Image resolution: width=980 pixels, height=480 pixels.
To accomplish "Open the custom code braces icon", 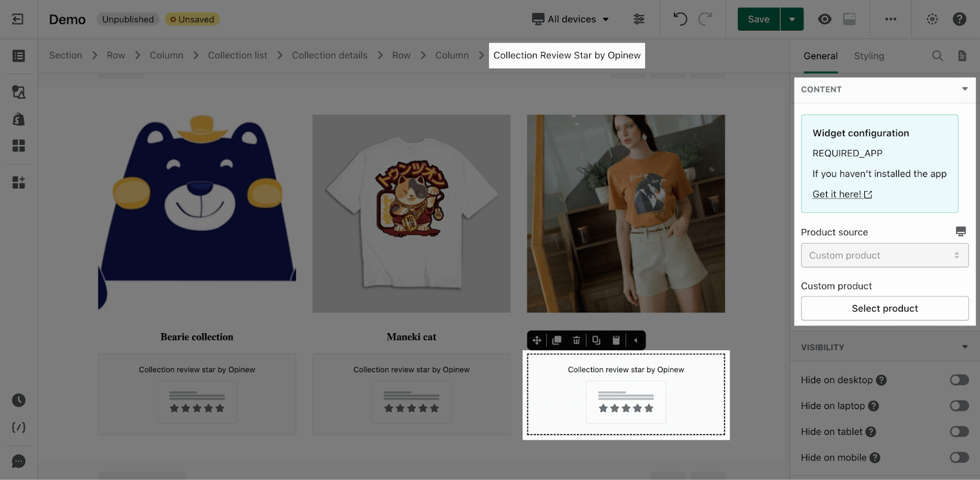I will point(18,427).
